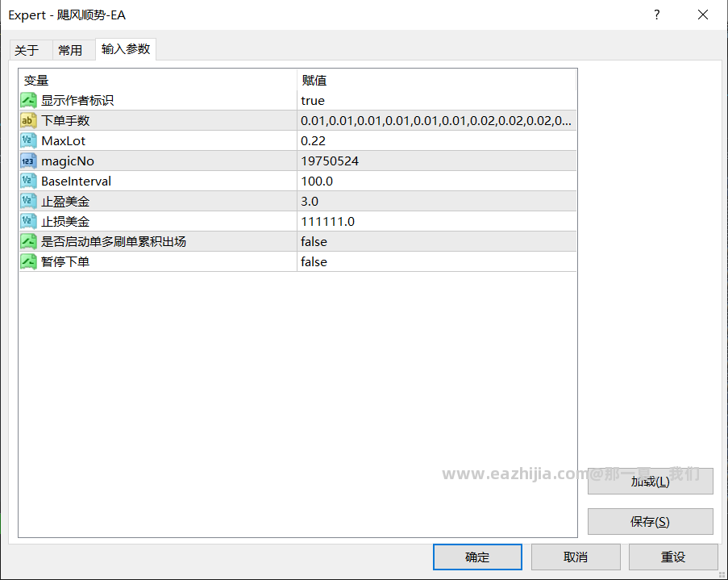
Task: Click the 保存(S) button
Action: [x=650, y=521]
